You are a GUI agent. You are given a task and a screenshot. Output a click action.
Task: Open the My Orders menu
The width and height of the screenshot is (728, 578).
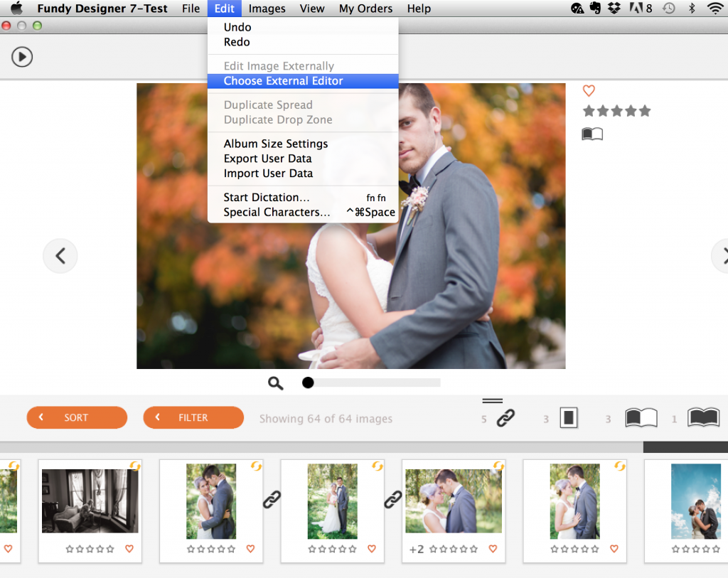pos(365,9)
